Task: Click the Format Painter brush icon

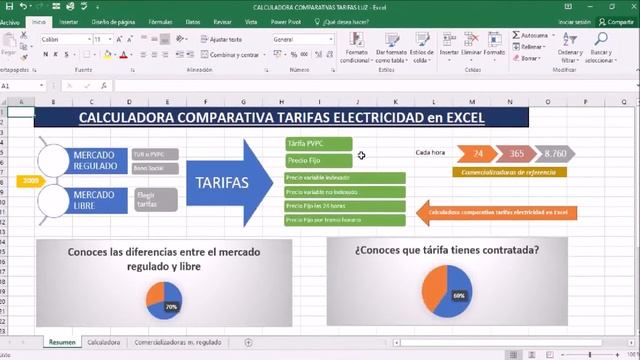Action: 24,57
